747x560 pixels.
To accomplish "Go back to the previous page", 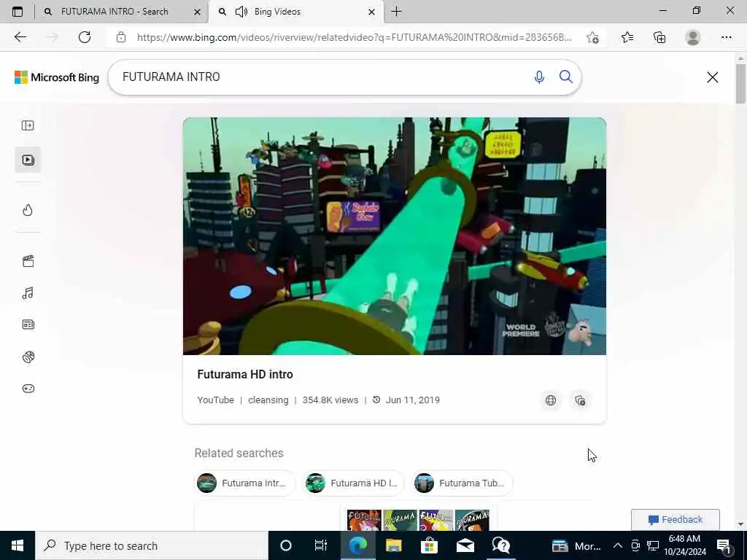I will pyautogui.click(x=20, y=37).
